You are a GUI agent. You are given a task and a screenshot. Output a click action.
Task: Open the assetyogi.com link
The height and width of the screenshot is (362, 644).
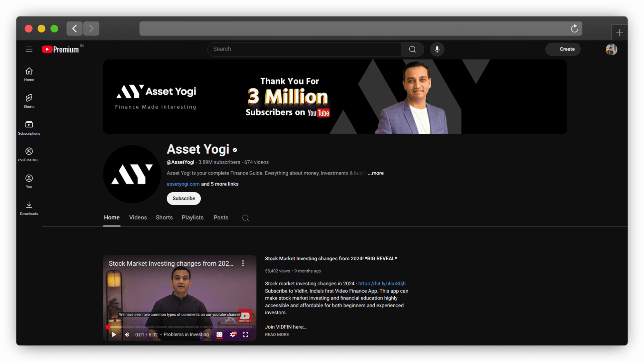[x=183, y=184]
